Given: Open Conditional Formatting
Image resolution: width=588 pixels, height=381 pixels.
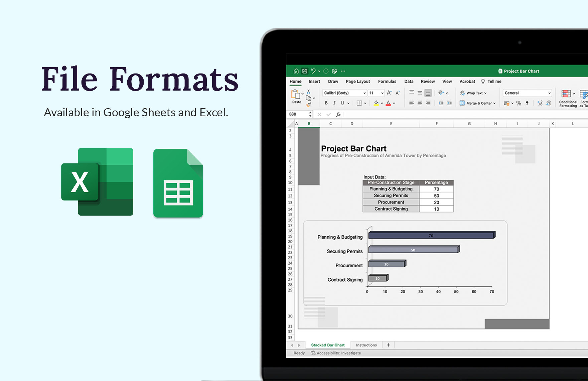Looking at the screenshot, I should click(x=568, y=99).
